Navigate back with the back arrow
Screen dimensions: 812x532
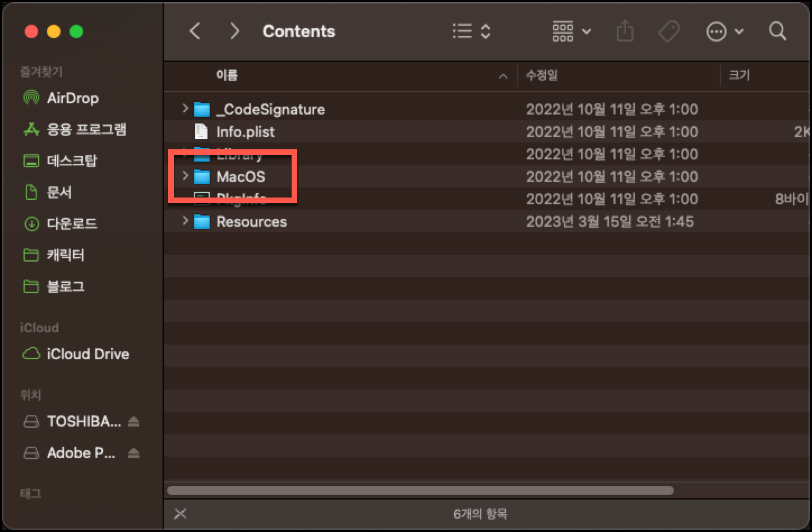(x=195, y=31)
